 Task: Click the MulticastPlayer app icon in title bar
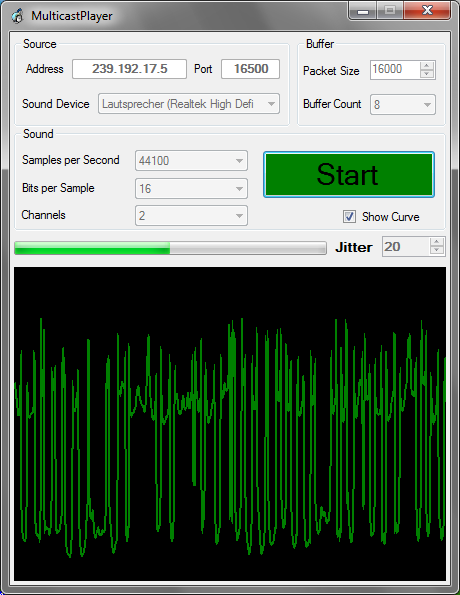coord(17,16)
